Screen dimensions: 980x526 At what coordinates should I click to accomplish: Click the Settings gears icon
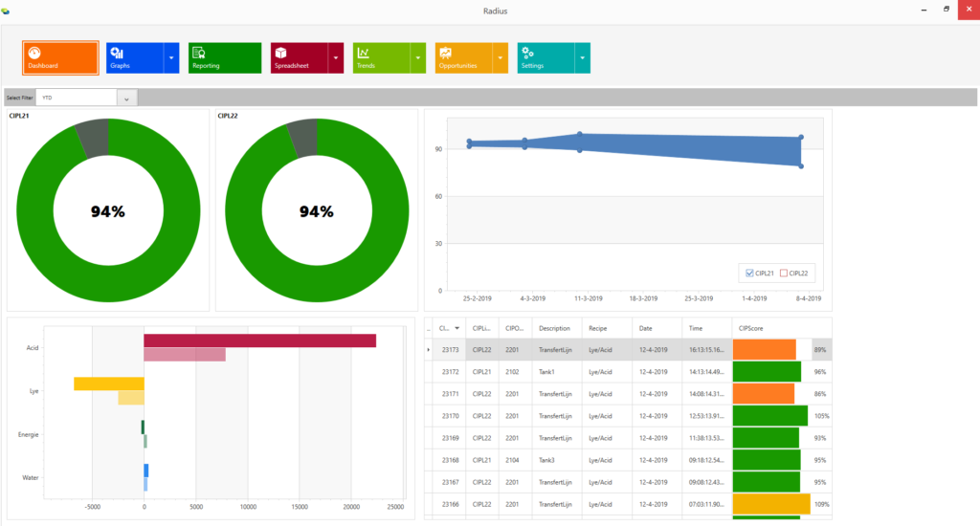coord(527,53)
